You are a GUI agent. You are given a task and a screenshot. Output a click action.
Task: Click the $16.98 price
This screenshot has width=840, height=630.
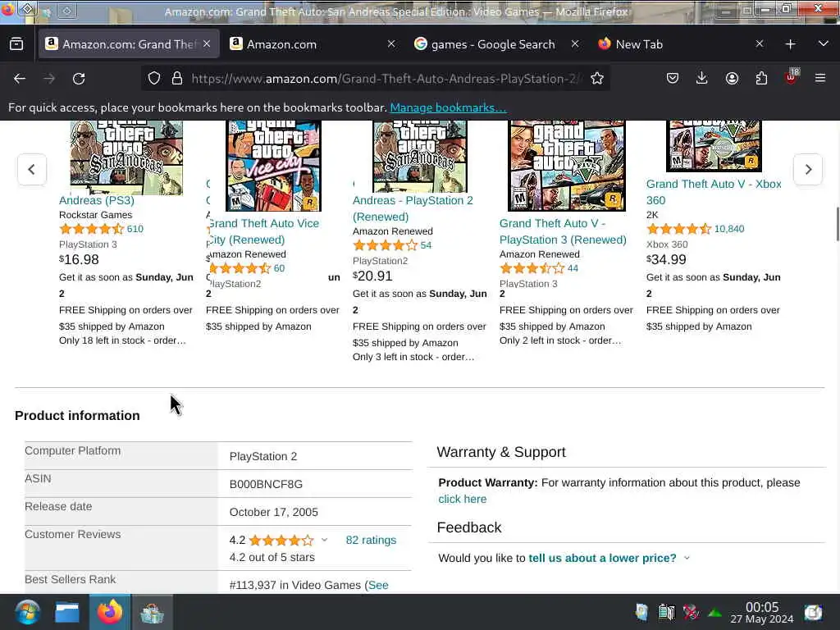(80, 259)
